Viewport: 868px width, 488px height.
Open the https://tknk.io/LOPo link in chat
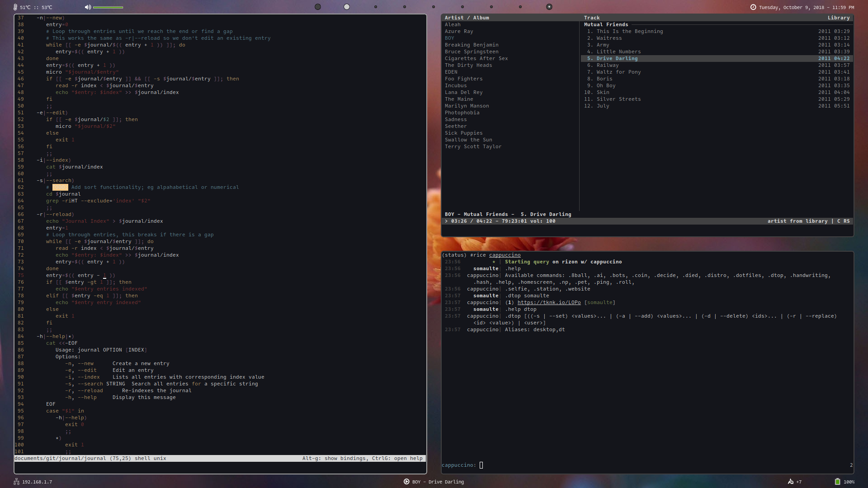pos(549,302)
